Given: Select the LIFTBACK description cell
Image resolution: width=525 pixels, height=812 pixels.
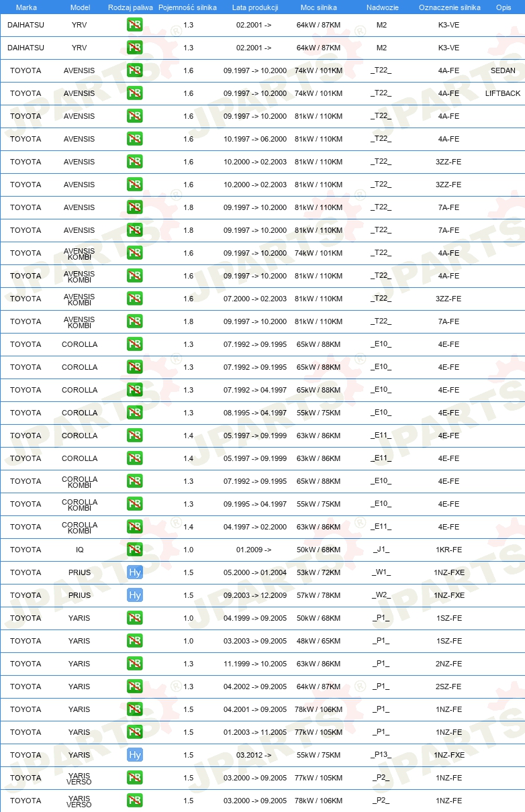Looking at the screenshot, I should (503, 93).
